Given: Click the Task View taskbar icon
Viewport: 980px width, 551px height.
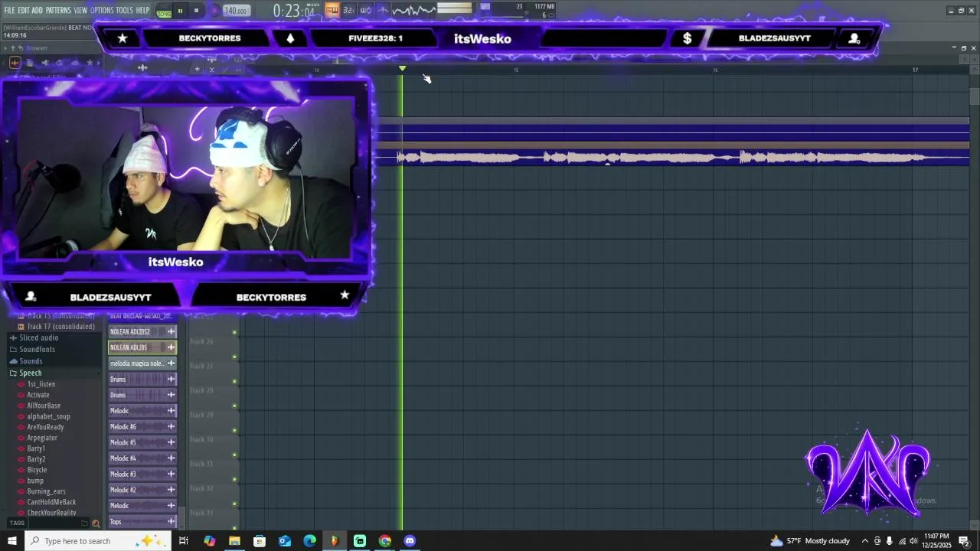Looking at the screenshot, I should click(184, 541).
